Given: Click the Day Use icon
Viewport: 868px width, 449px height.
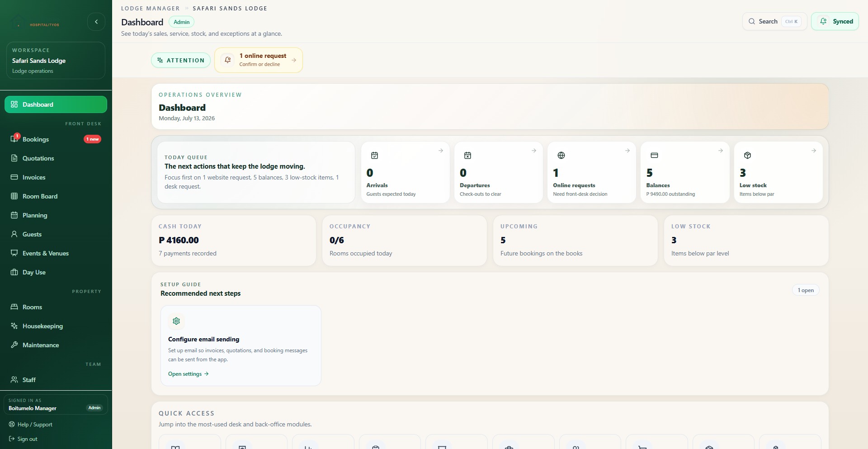Looking at the screenshot, I should click(14, 272).
